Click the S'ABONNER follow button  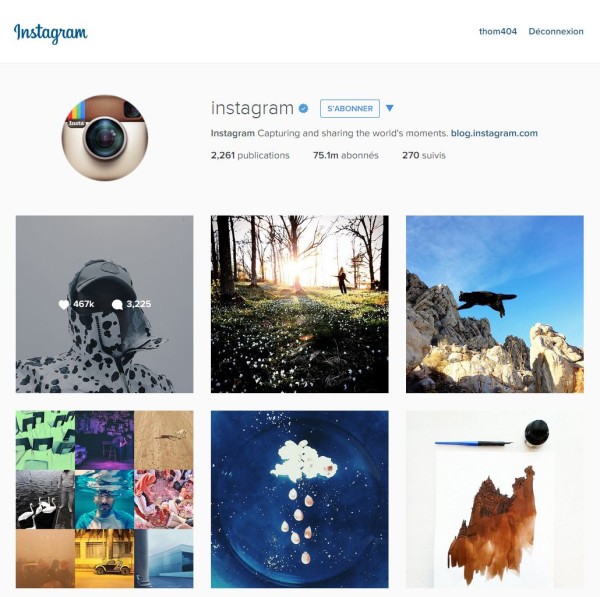(350, 109)
